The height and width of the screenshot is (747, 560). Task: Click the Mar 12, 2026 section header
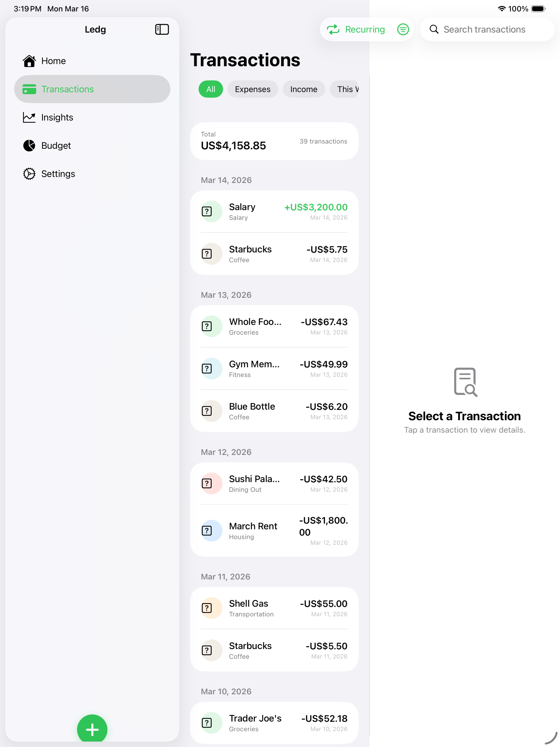(x=226, y=452)
